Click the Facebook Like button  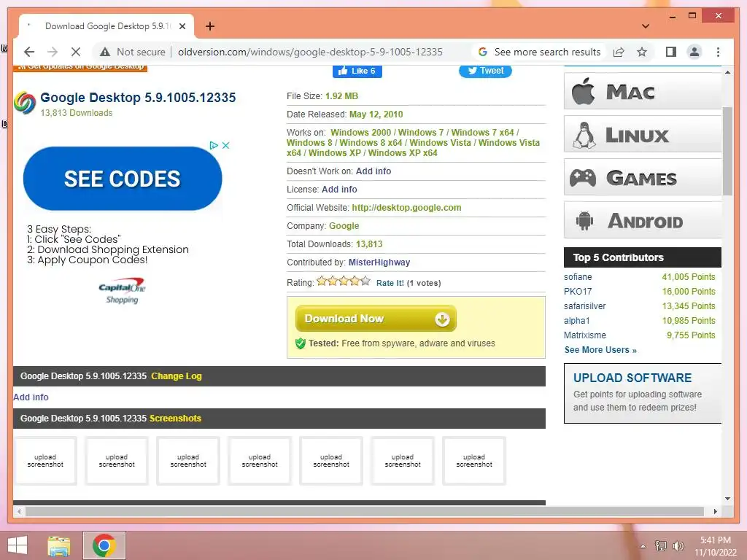(x=357, y=71)
